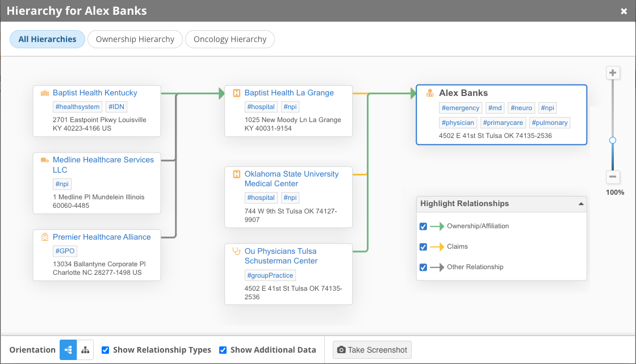
Task: Uncheck the Ownership/Affiliation relationship checkbox
Action: [423, 226]
